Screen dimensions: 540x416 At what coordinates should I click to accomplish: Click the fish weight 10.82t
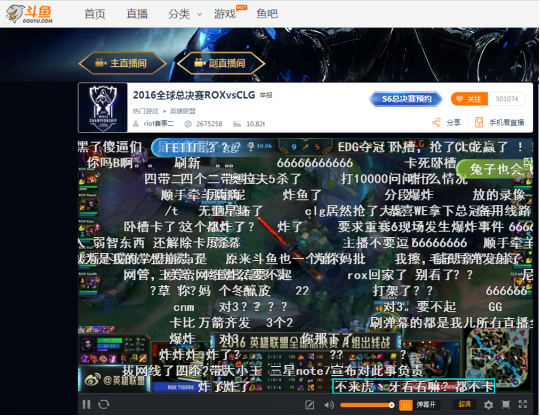tap(256, 124)
